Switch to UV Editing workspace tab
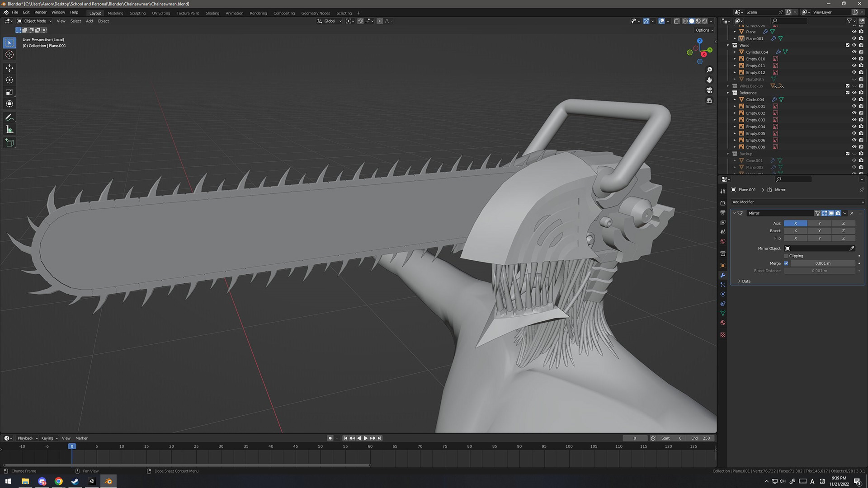The height and width of the screenshot is (488, 868). 161,13
